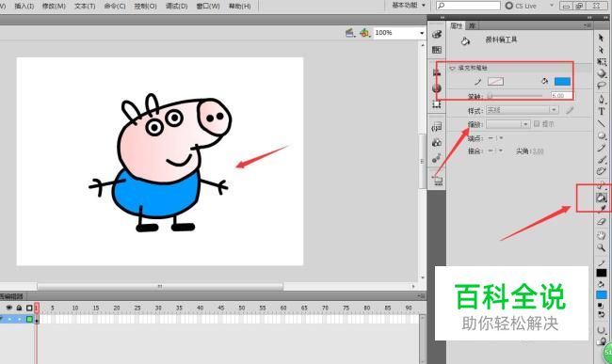
Task: Click the blue fill color swatch in Properties
Action: pos(562,81)
